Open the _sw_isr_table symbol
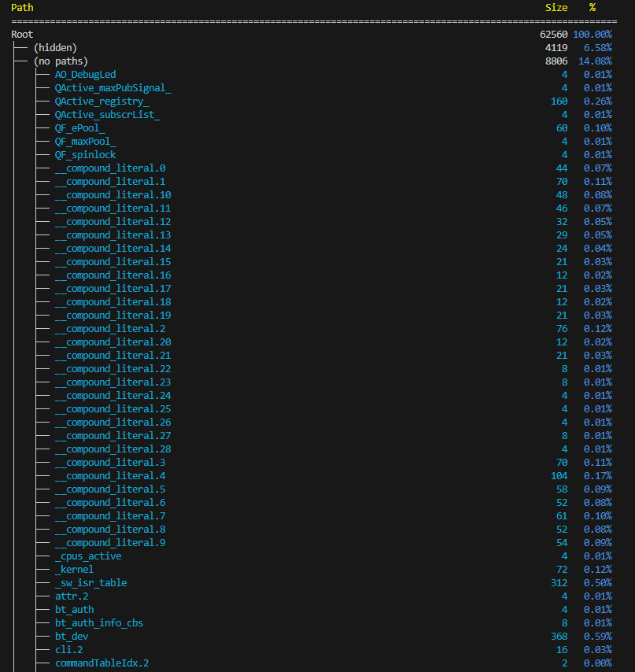635x672 pixels. [x=90, y=583]
